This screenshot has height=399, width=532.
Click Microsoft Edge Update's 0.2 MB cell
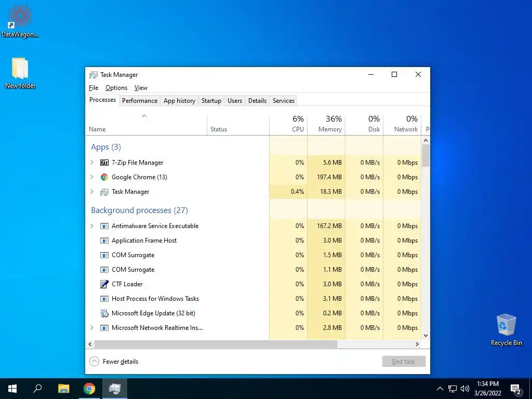tap(326, 313)
